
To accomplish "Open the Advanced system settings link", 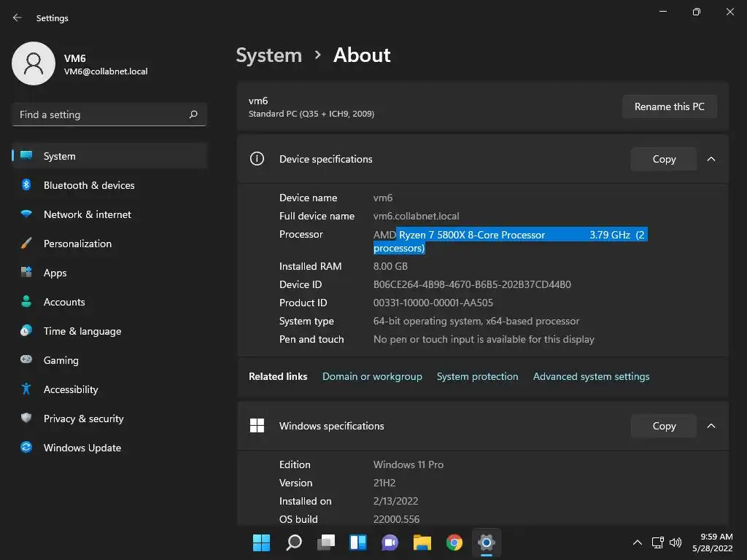I will pyautogui.click(x=591, y=376).
